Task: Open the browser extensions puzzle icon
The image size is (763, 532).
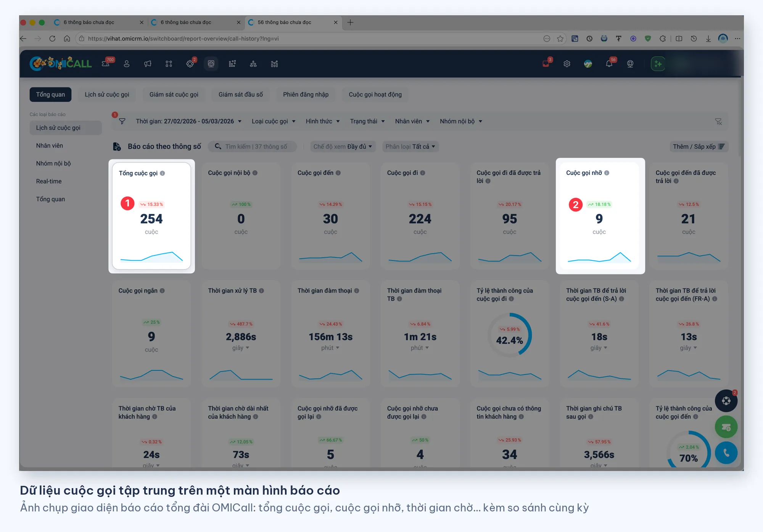Action: 663,39
